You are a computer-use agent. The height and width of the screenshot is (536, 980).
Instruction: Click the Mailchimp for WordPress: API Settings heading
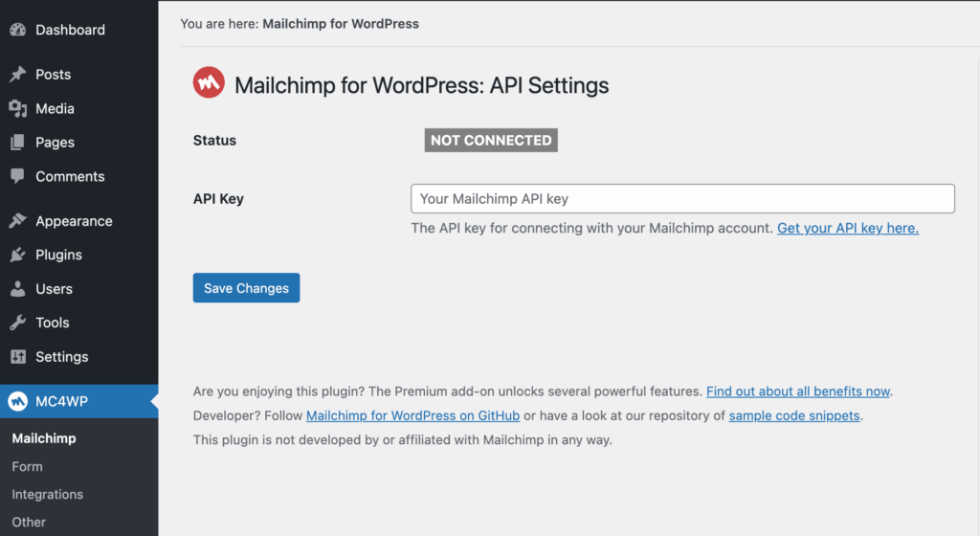pos(421,85)
